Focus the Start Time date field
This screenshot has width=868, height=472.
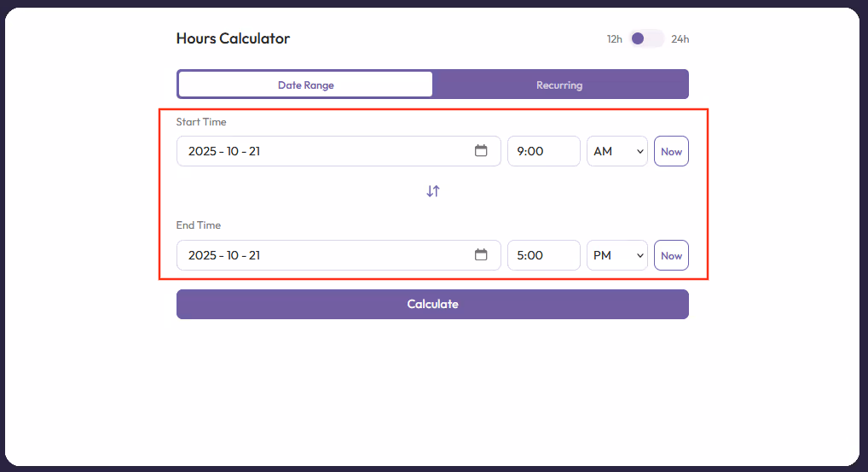(339, 151)
